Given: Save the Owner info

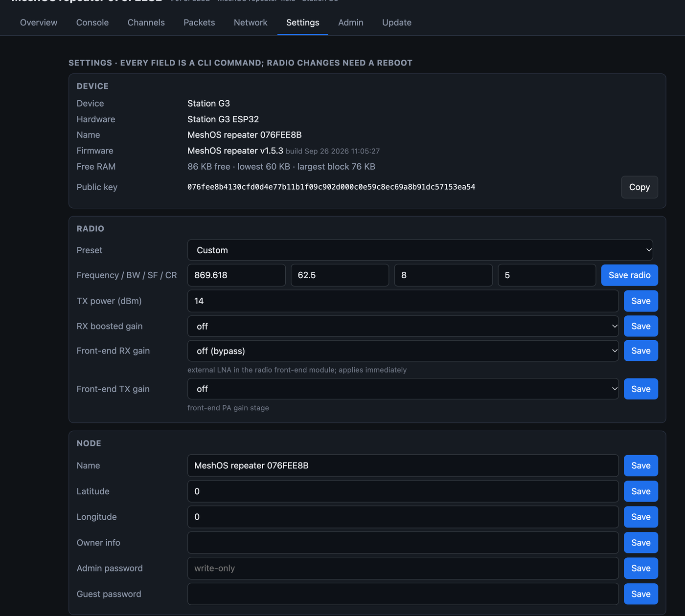Looking at the screenshot, I should pos(640,543).
